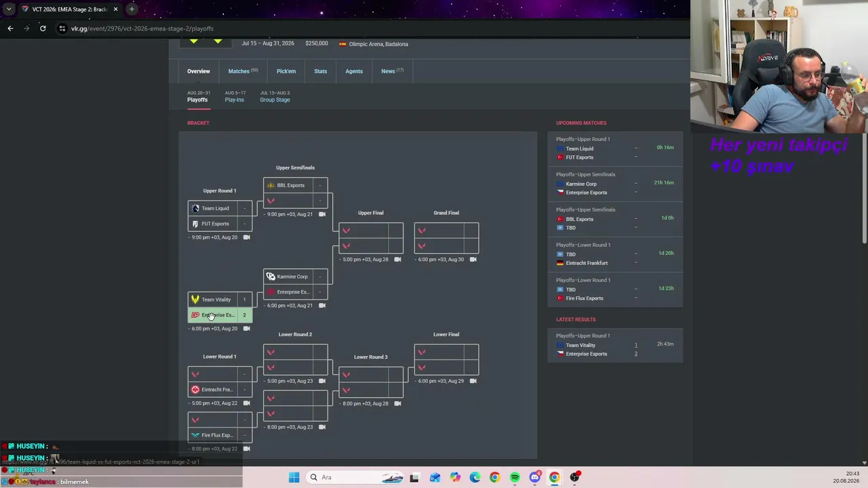
Task: Click the BBL Esports logo in bracket
Action: click(271, 185)
